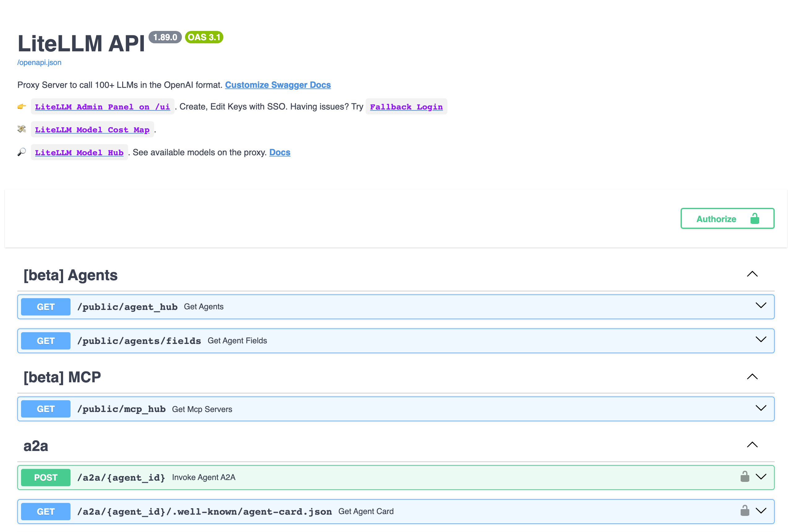Click the green lock icon in Authorize
792x532 pixels.
(x=755, y=218)
